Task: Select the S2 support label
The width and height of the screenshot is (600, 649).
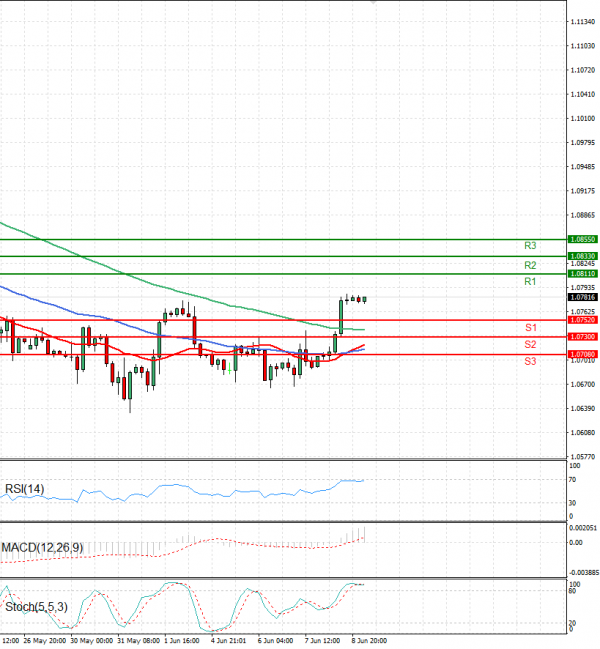Action: click(x=530, y=345)
